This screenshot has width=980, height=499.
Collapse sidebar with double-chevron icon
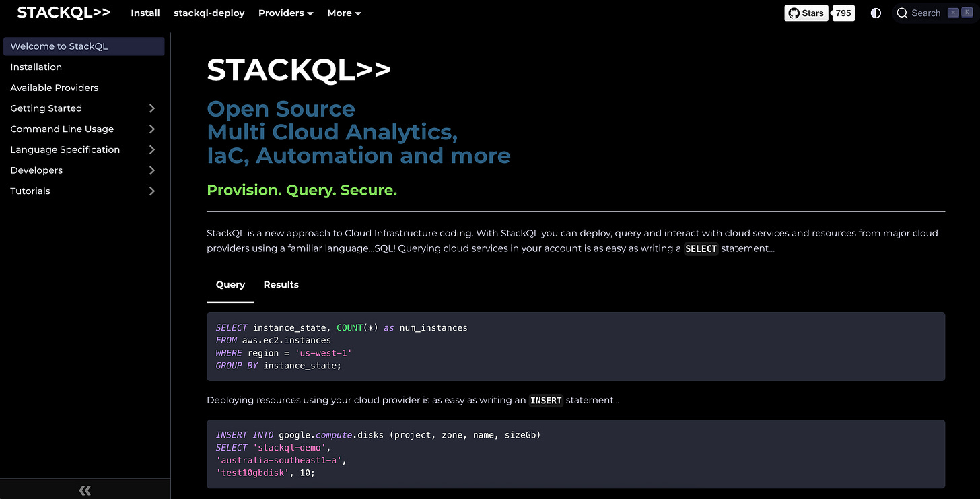[85, 490]
